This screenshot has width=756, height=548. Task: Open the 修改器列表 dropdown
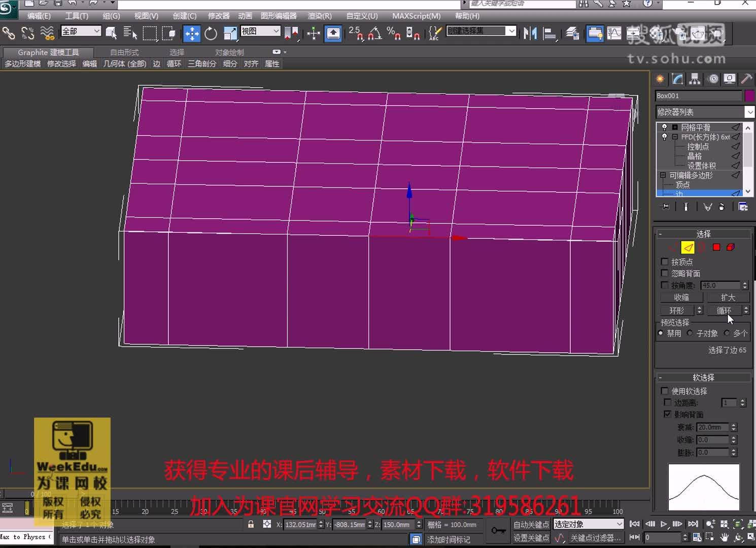pyautogui.click(x=750, y=112)
